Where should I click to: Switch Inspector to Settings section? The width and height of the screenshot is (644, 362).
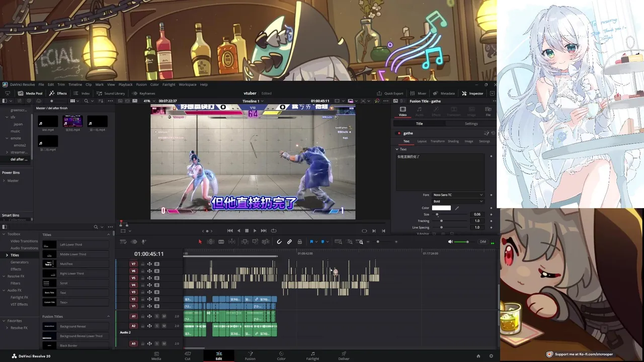coord(471,124)
